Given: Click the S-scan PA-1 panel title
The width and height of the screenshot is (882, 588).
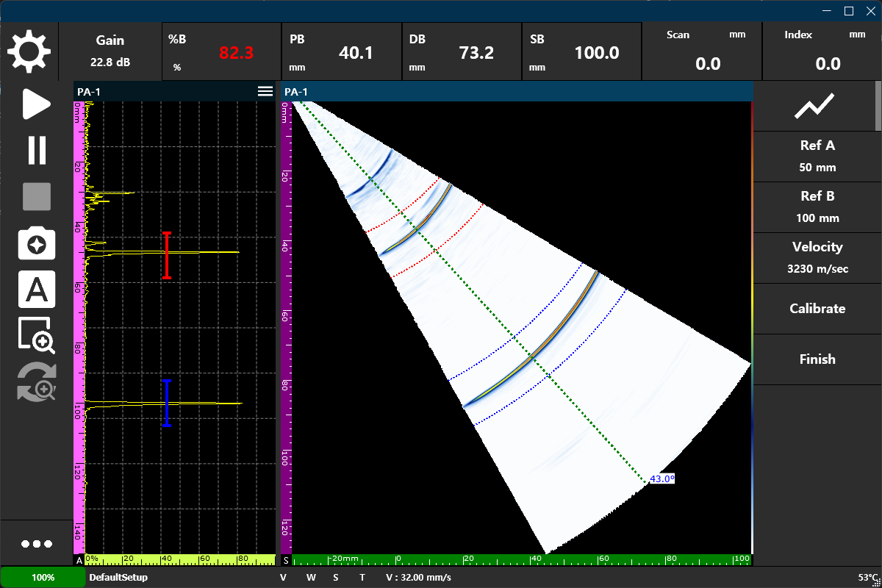Looking at the screenshot, I should [296, 91].
